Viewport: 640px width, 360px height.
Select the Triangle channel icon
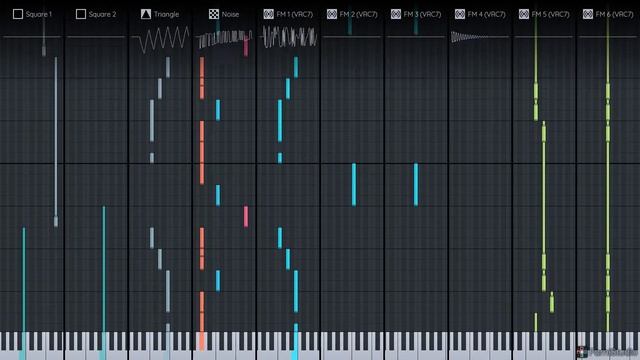[x=146, y=14]
